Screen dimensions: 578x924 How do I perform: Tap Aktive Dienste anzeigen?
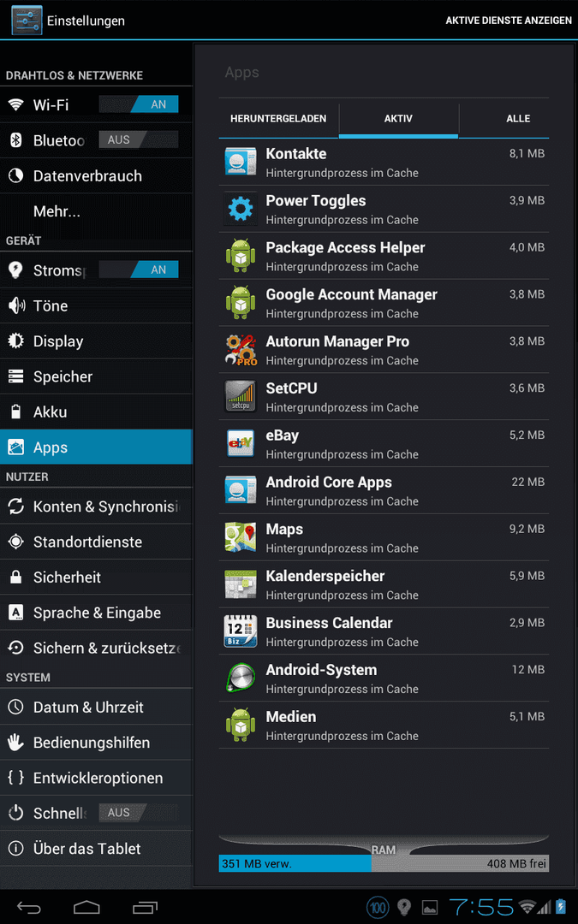coord(509,21)
